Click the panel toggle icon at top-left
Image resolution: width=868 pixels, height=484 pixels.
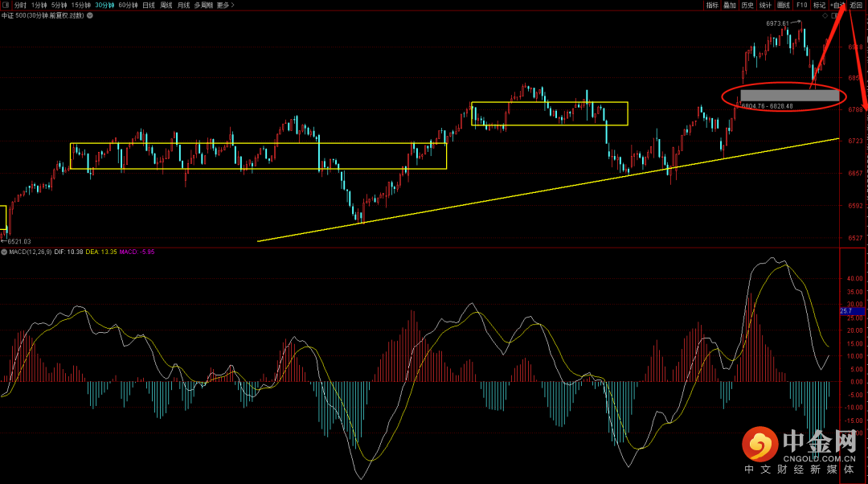click(5, 5)
